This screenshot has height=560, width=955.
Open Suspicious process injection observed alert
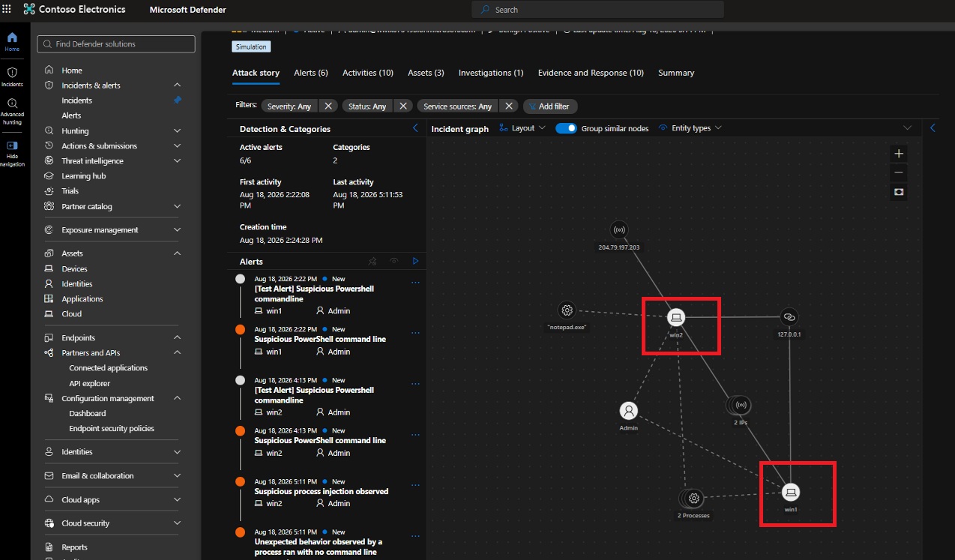[x=321, y=492]
